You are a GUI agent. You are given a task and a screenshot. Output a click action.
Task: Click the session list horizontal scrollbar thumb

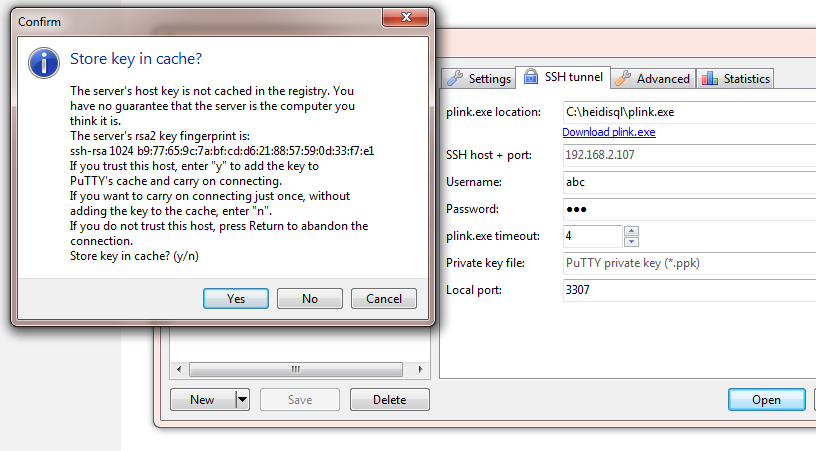coord(296,369)
